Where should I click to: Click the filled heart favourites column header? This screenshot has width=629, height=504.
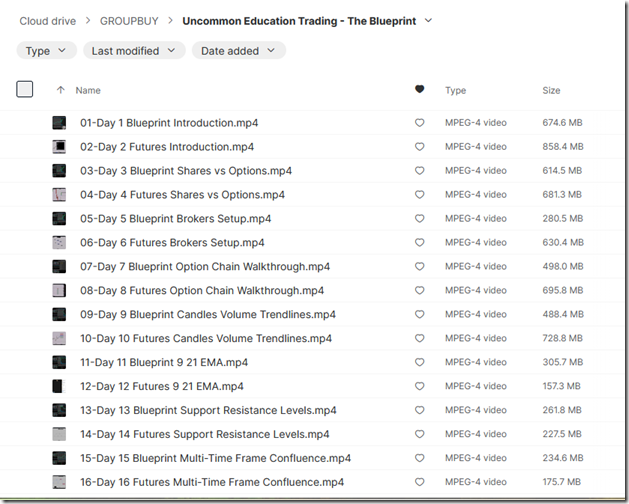[x=420, y=89]
